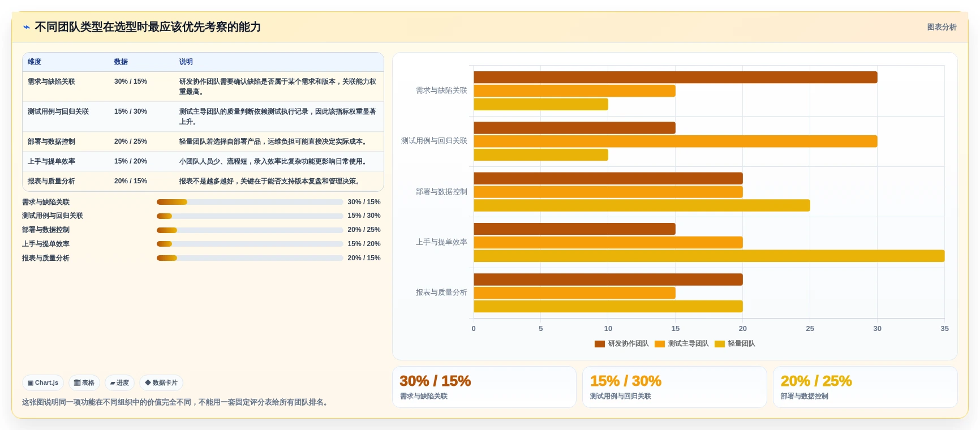
Task: Select the 测试用例与回归关联 table row cell
Action: click(x=58, y=112)
